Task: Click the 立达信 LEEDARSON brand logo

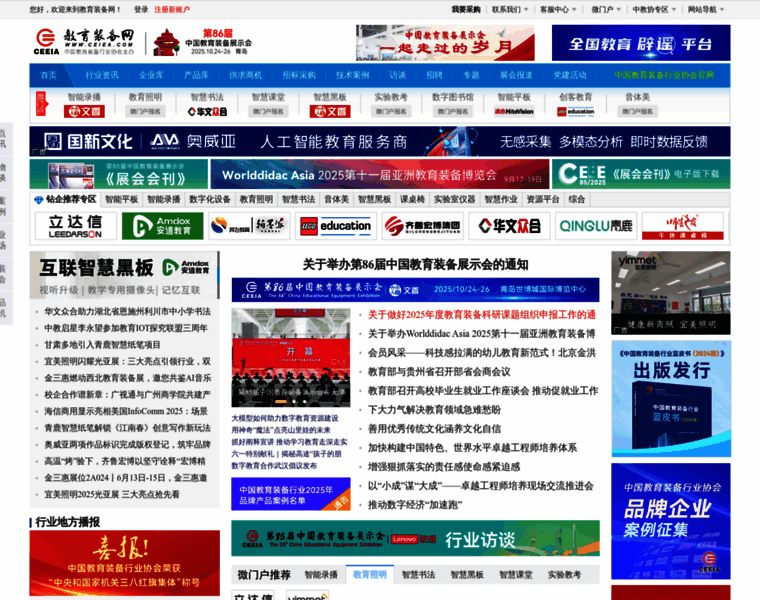Action: (76, 226)
